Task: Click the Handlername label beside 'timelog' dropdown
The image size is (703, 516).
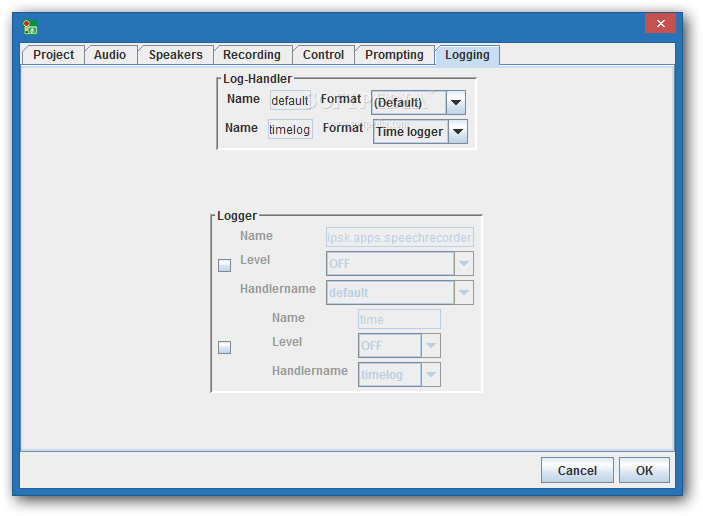Action: [310, 371]
